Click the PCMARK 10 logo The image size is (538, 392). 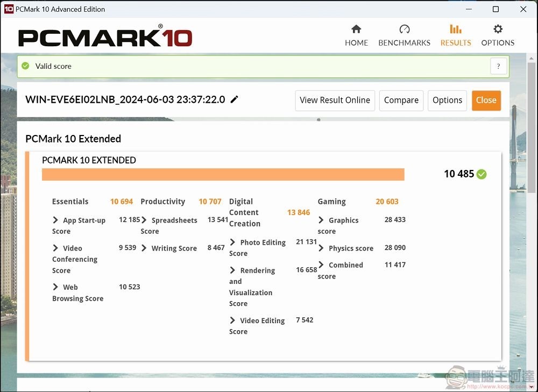tap(105, 36)
